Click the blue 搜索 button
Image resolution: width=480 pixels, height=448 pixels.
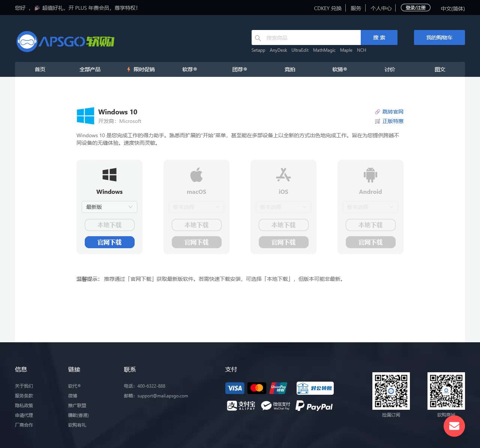[379, 37]
